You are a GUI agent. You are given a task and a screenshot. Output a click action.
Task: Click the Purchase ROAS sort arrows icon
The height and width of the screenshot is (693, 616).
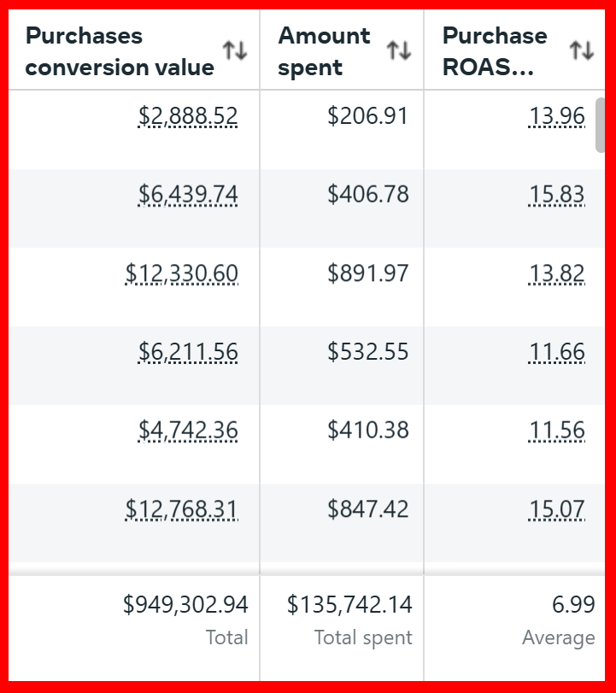click(582, 51)
